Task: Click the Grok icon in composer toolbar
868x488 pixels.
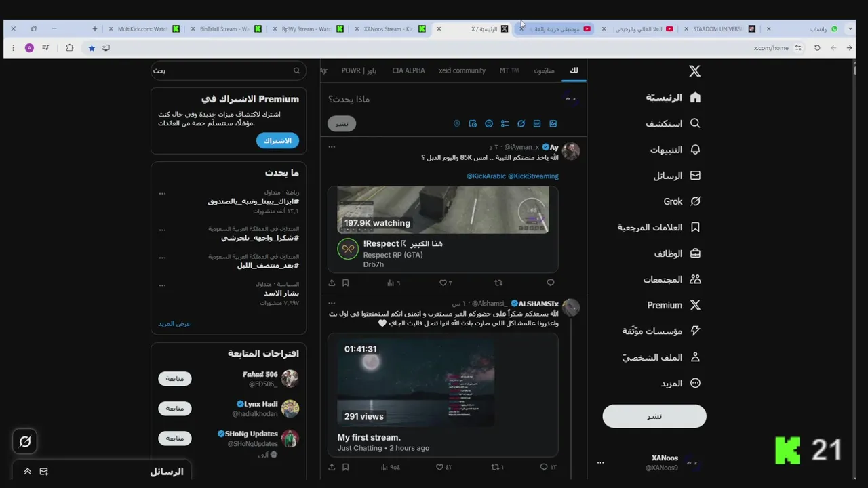Action: coord(521,124)
